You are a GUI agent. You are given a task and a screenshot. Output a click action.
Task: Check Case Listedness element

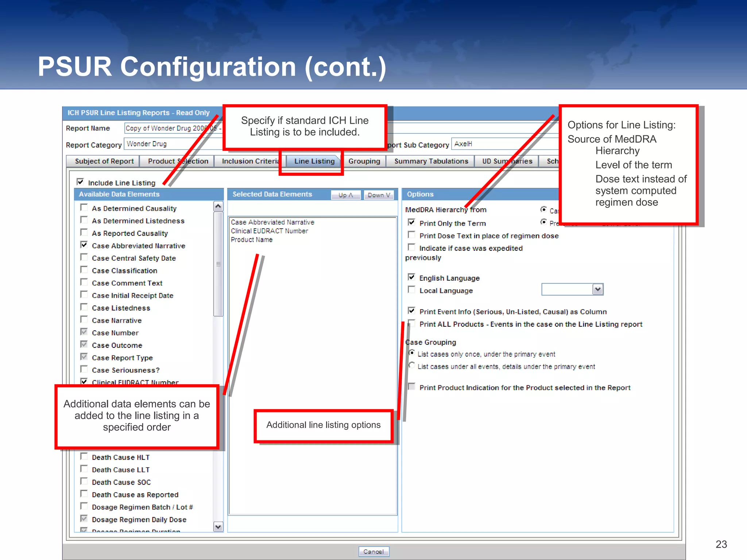[x=84, y=307]
